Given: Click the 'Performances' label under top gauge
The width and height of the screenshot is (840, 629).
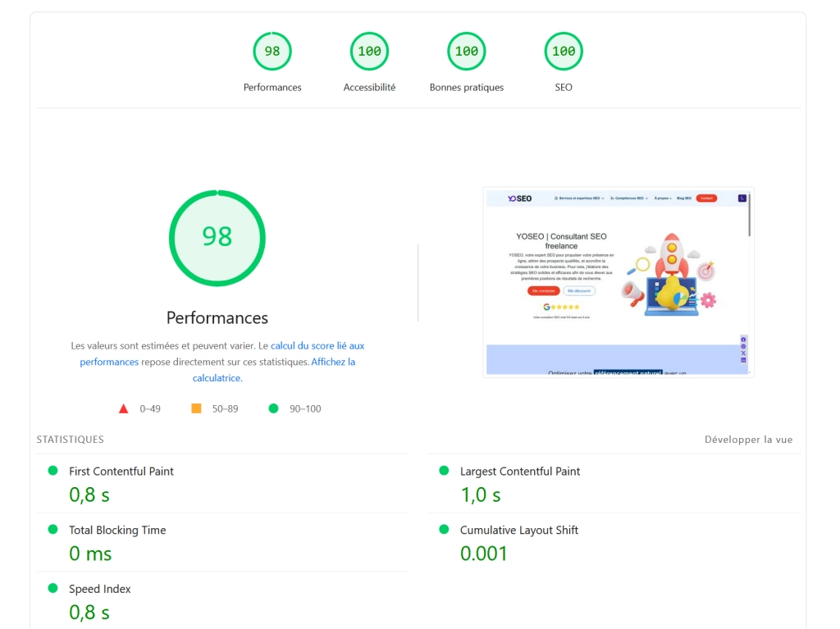Looking at the screenshot, I should pos(272,88).
